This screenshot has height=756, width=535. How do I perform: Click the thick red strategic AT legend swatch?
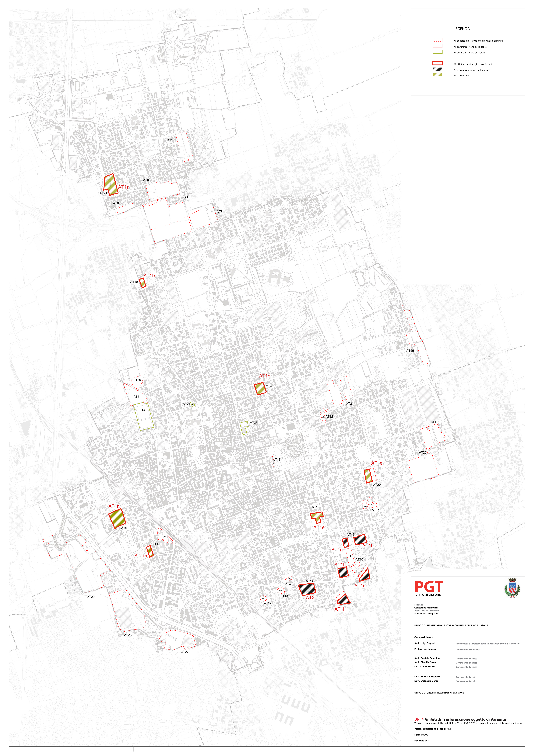438,63
